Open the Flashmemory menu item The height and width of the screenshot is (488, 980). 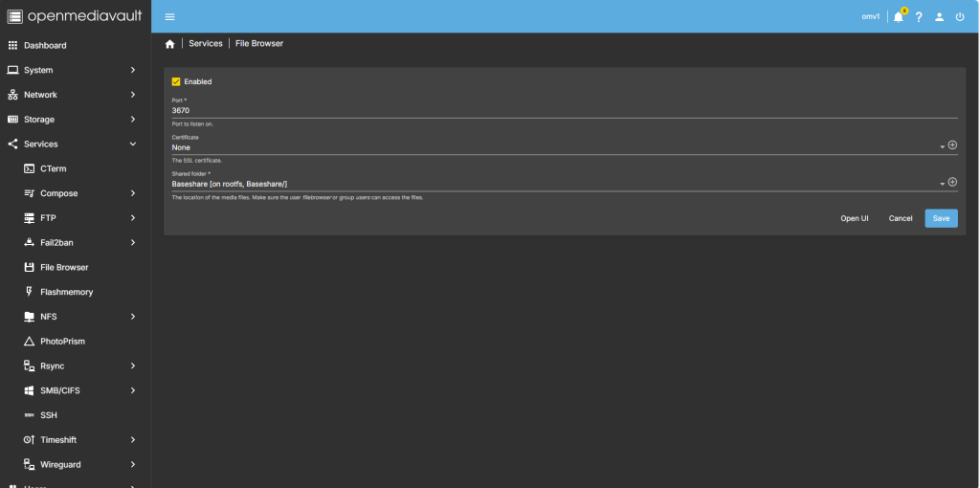tap(66, 292)
